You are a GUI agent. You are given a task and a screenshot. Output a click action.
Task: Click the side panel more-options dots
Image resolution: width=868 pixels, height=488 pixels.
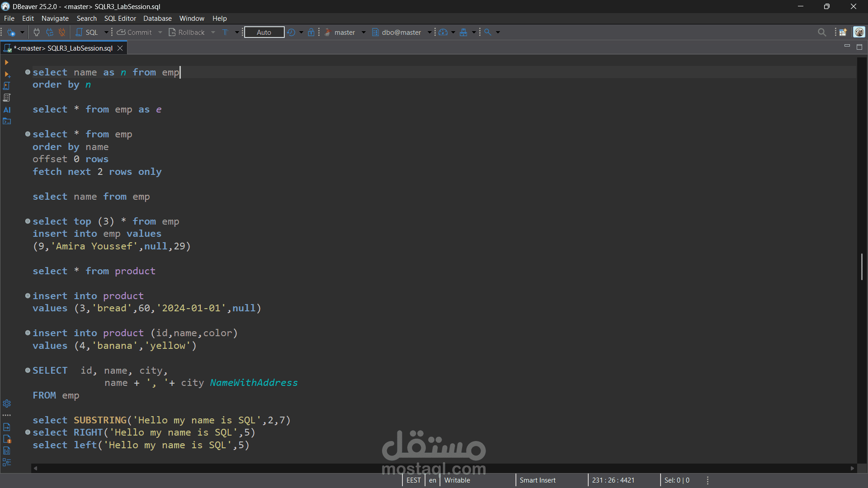[7, 415]
